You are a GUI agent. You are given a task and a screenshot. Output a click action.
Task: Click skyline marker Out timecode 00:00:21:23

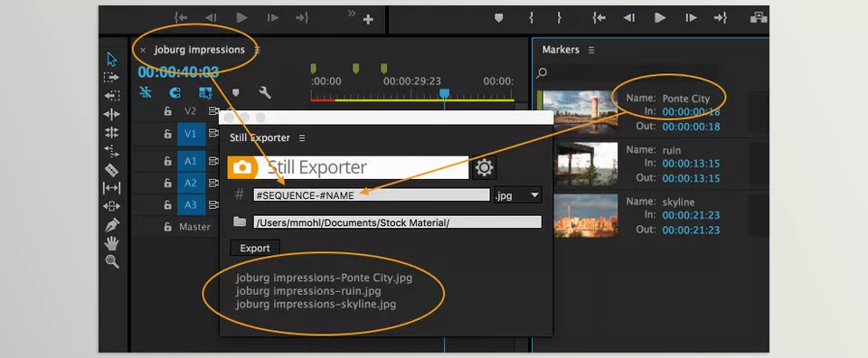point(692,230)
